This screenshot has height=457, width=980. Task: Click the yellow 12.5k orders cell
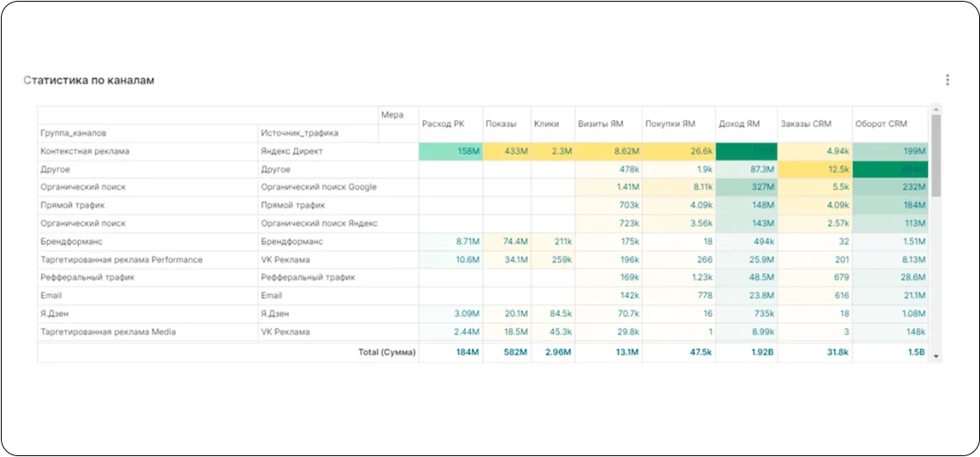(x=815, y=169)
